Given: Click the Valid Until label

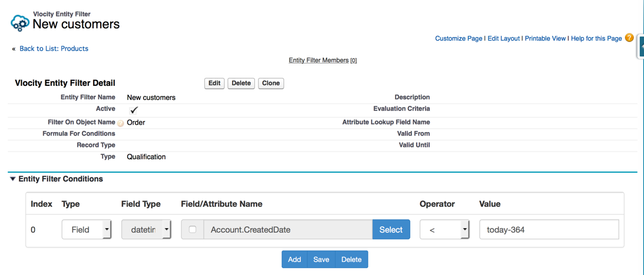Looking at the screenshot, I should (414, 145).
